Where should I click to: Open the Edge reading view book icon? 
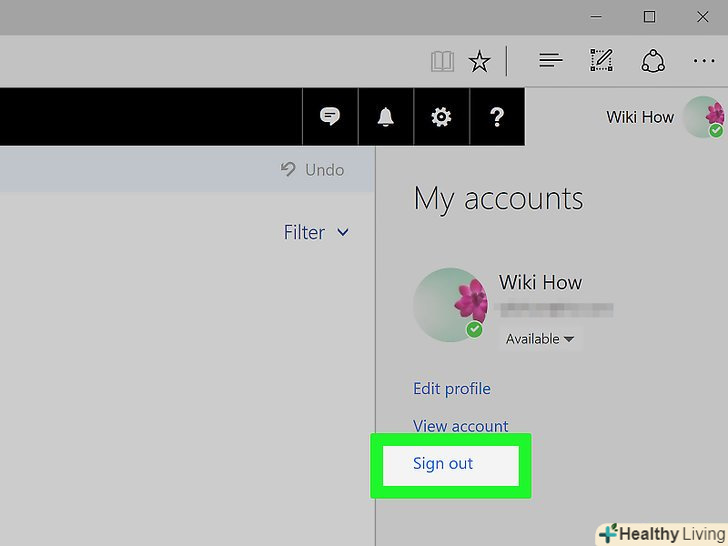[x=442, y=61]
